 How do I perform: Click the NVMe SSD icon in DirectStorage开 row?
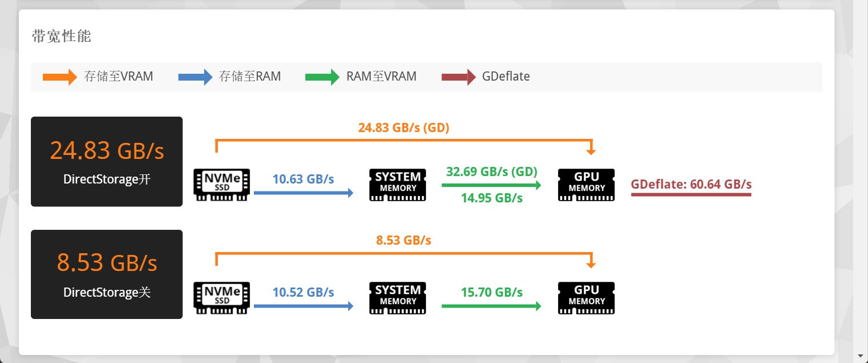pyautogui.click(x=222, y=185)
